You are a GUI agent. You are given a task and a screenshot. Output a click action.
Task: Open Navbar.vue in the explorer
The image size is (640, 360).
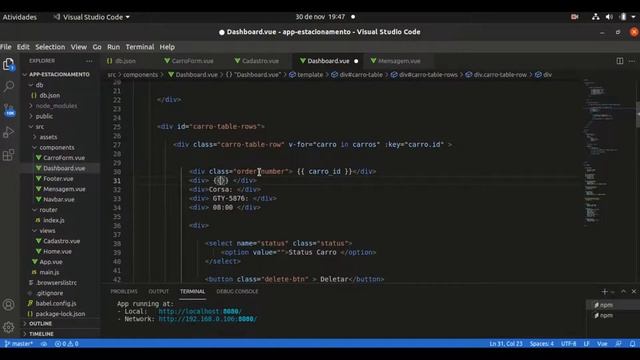(x=59, y=200)
